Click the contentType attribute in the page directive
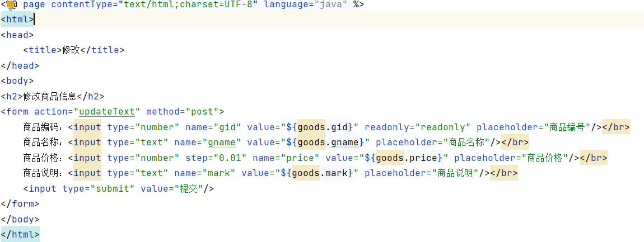 pyautogui.click(x=81, y=5)
